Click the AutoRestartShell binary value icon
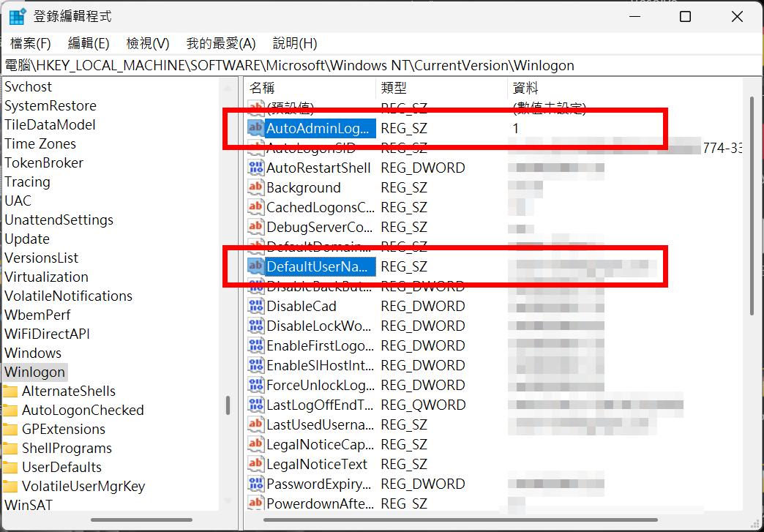 click(x=256, y=168)
